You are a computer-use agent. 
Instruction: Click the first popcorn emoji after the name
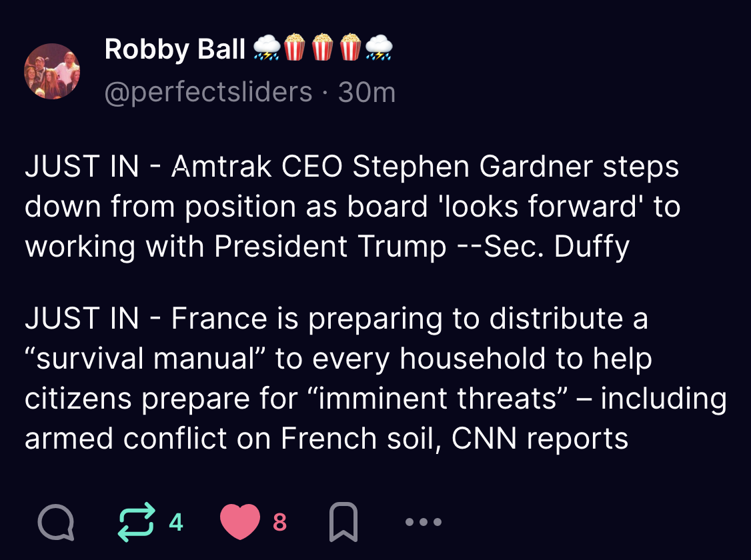tap(295, 49)
